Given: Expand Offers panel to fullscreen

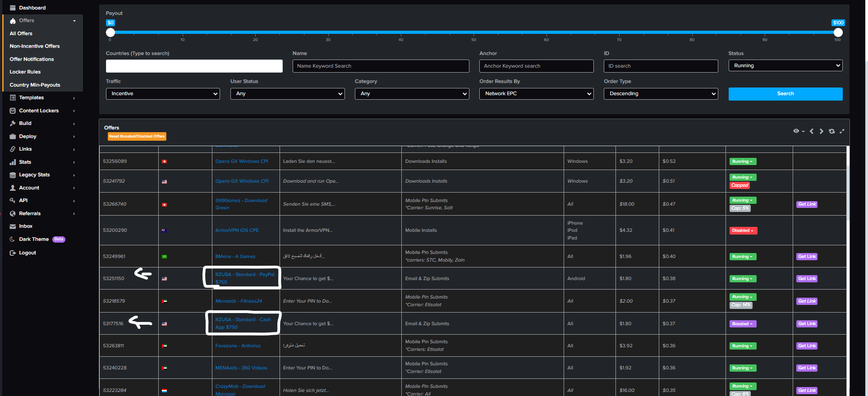Looking at the screenshot, I should 842,131.
